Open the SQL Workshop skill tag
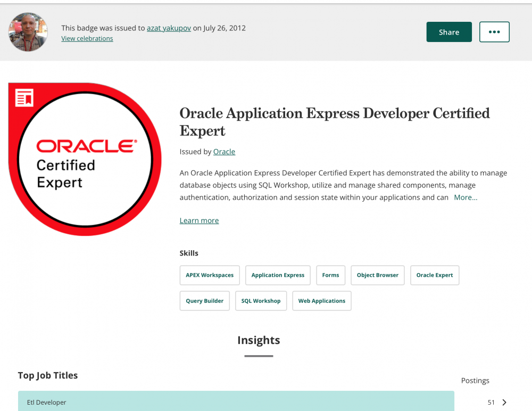Viewport: 532px width, 411px height. [261, 301]
